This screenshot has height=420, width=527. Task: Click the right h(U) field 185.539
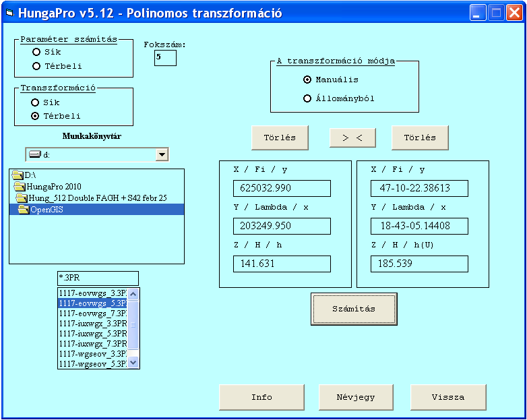[x=419, y=264]
